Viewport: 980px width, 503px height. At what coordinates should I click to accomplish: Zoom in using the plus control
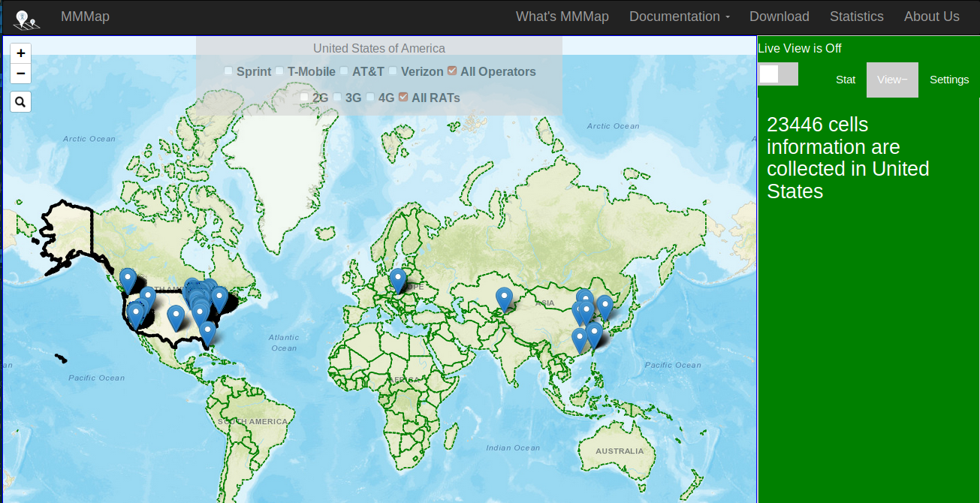(x=20, y=53)
